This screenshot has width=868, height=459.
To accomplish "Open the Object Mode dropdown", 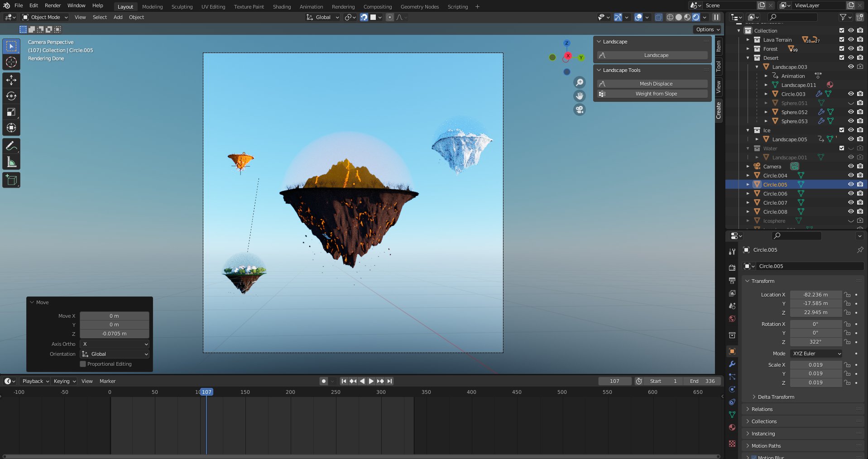I will click(x=45, y=17).
